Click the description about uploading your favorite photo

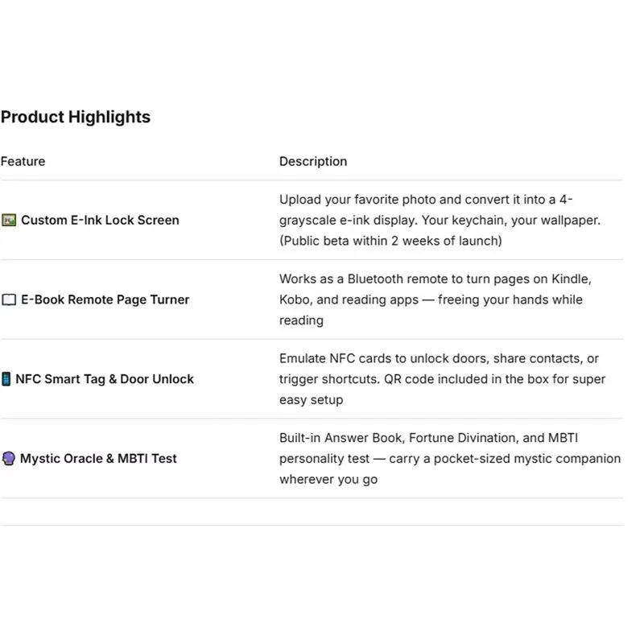[440, 220]
